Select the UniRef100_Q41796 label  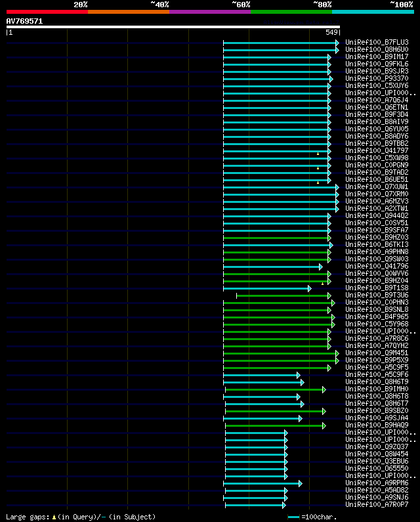point(377,267)
